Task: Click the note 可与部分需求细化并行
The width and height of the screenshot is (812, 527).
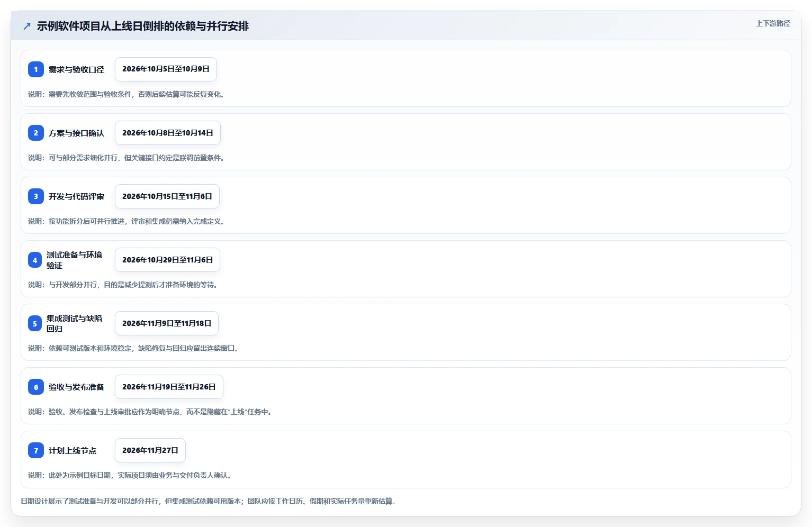Action: [126, 158]
